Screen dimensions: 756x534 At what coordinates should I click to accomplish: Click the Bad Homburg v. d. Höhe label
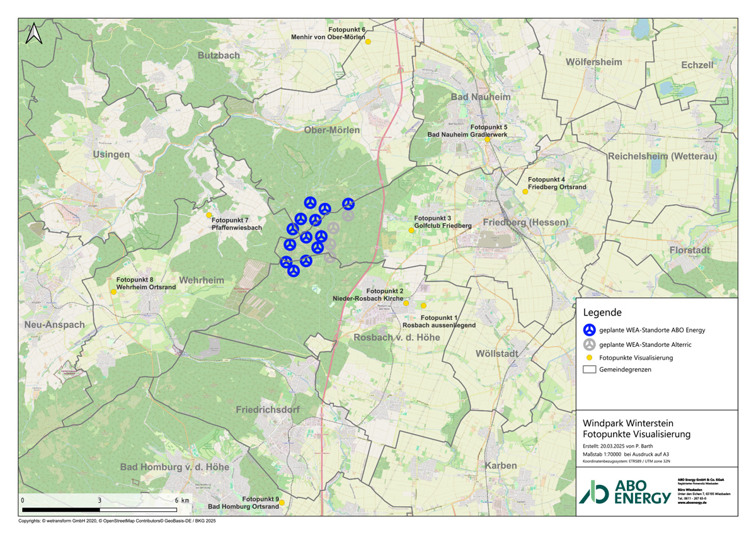tap(176, 467)
